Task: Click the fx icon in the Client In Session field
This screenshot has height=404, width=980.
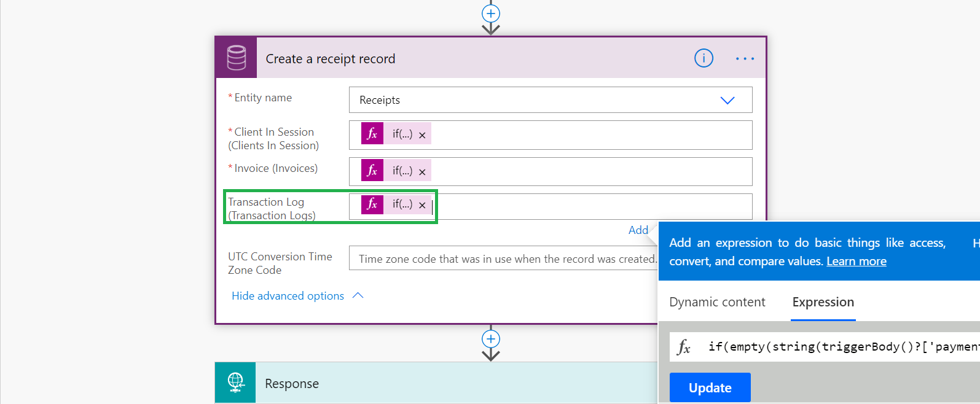Action: pos(372,134)
